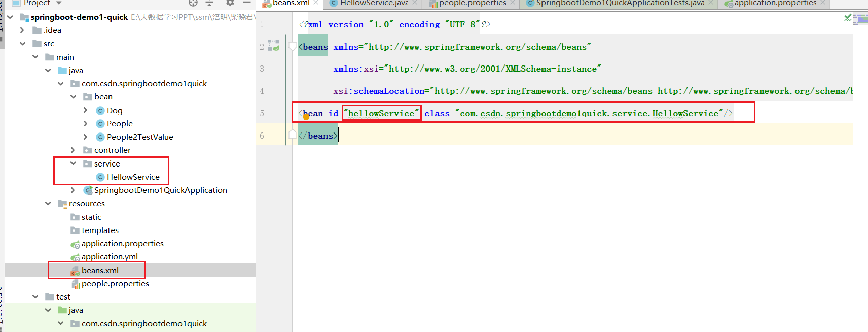Click the People2TestValue class icon
Viewport: 868px width, 332px height.
[x=100, y=137]
